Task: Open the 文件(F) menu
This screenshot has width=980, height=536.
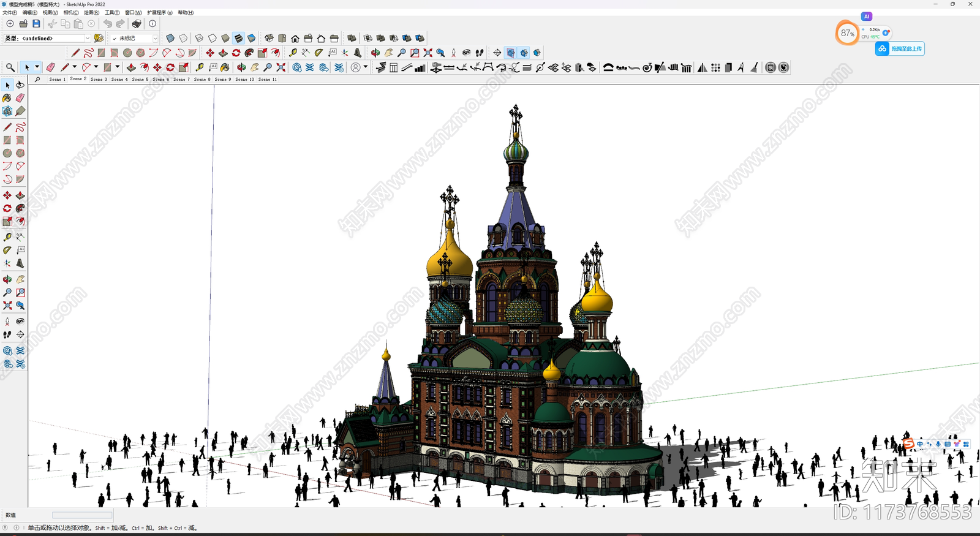Action: [10, 12]
